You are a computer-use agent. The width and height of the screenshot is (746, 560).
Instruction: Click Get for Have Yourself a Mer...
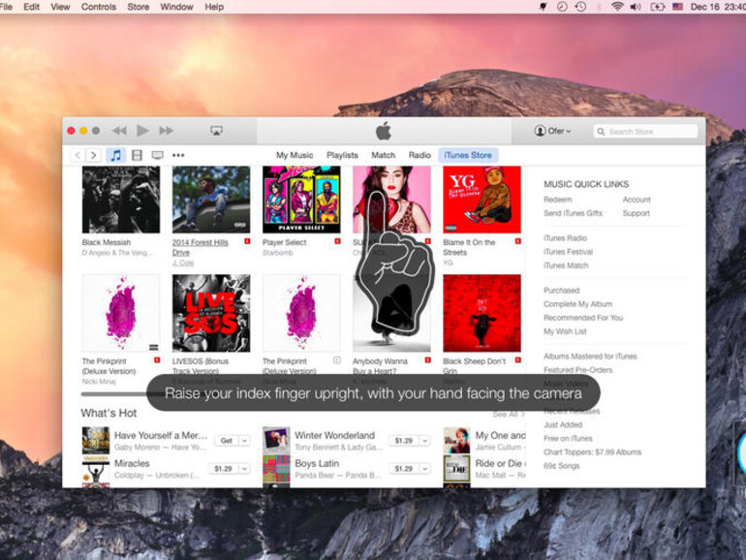point(227,441)
